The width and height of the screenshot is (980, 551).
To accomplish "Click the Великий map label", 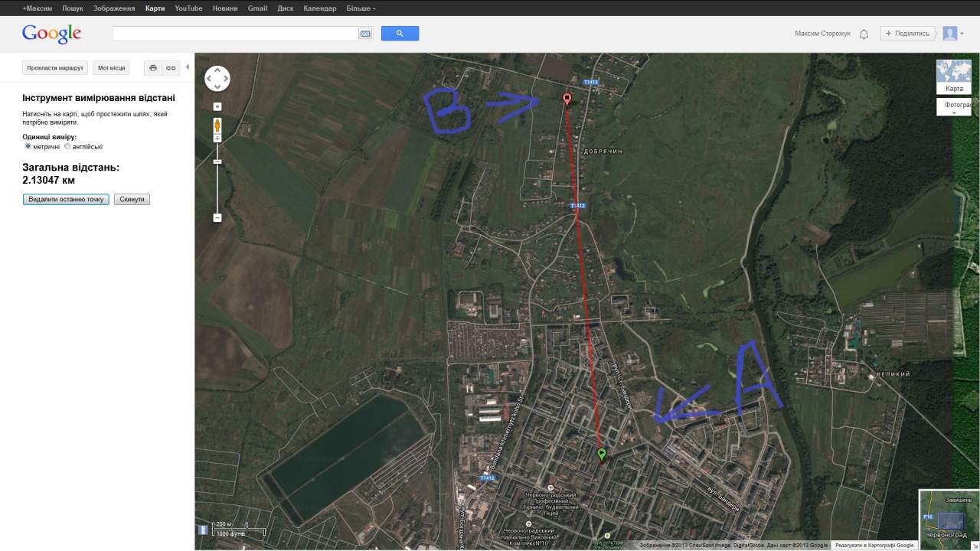I will click(893, 374).
